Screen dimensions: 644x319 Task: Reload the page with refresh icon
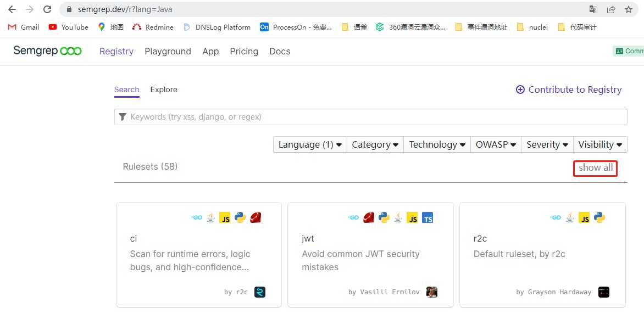47,9
